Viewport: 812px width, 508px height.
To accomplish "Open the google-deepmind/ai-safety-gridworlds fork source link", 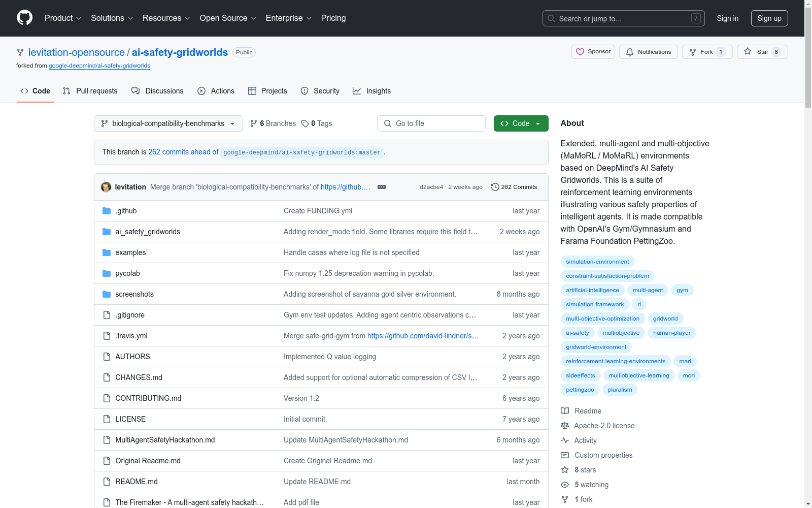I will 99,66.
